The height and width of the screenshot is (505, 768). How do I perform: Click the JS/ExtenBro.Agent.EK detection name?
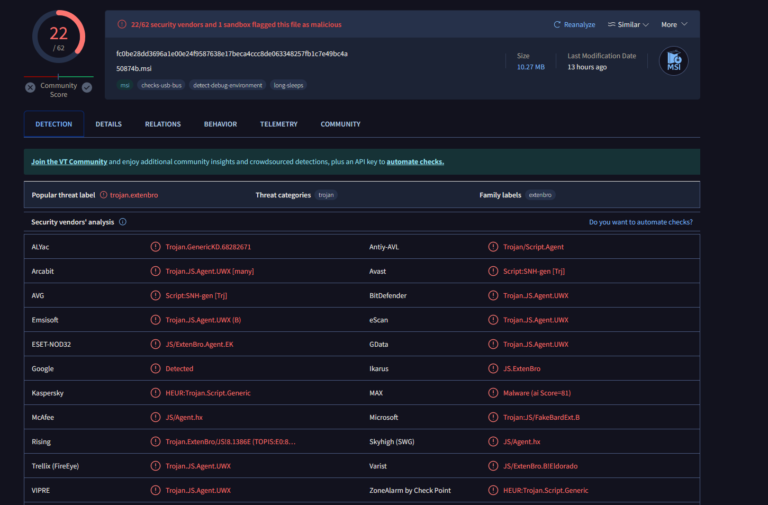(199, 344)
